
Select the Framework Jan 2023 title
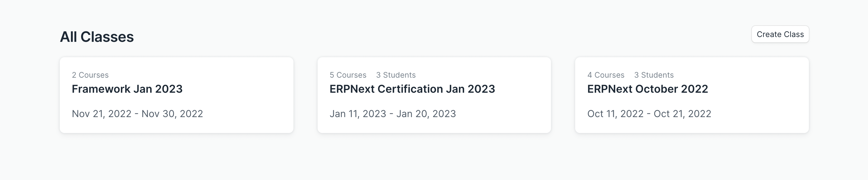click(127, 89)
